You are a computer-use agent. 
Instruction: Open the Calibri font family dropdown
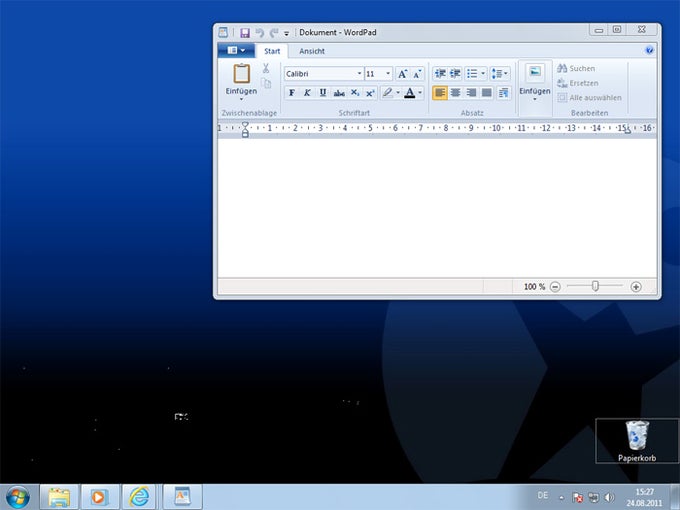(359, 74)
